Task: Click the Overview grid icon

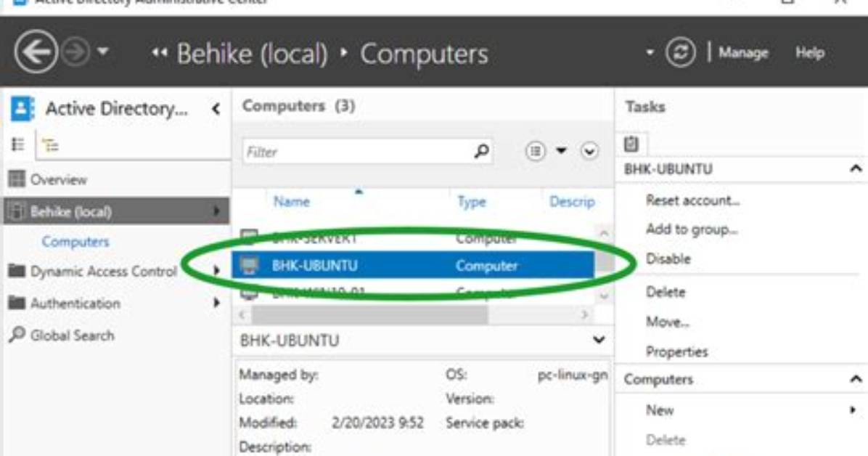Action: tap(17, 179)
